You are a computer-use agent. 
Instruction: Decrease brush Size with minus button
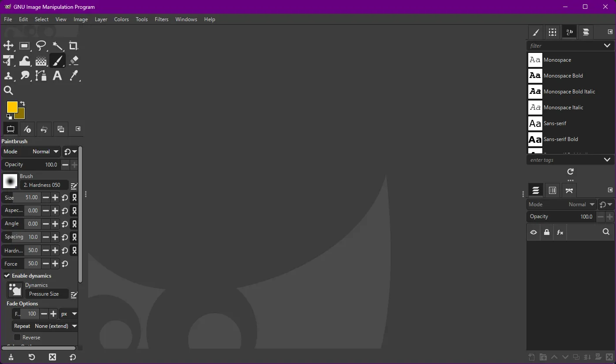click(45, 198)
